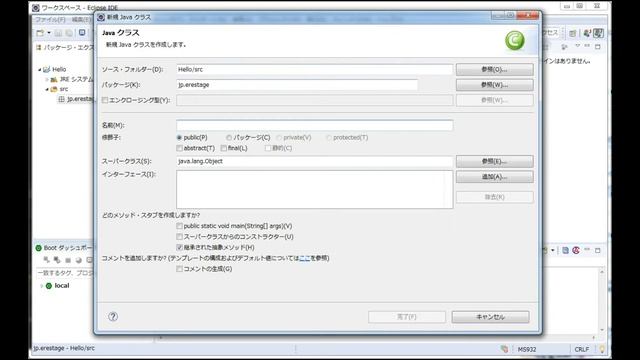This screenshot has height=360, width=640.
Task: Click Browse button for Source folder
Action: (494, 69)
